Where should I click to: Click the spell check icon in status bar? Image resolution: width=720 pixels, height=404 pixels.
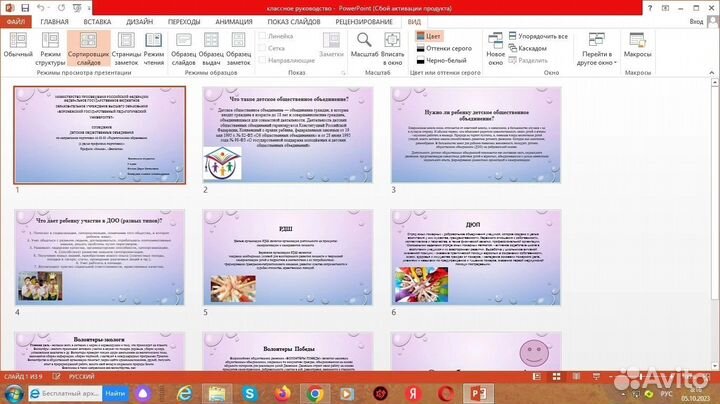click(x=56, y=376)
